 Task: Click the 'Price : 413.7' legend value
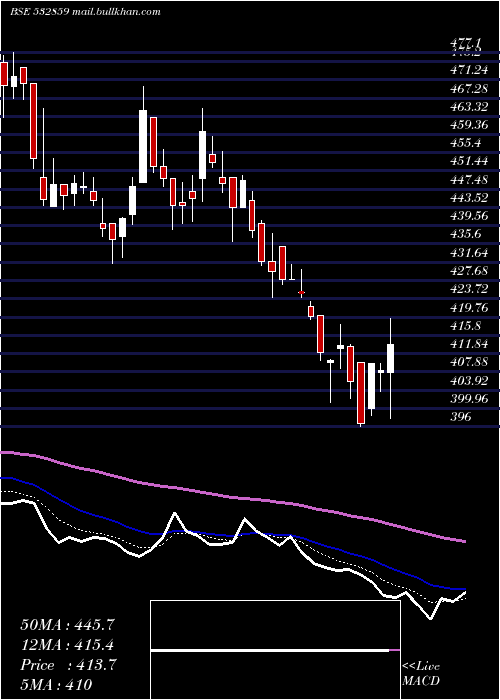click(x=68, y=665)
